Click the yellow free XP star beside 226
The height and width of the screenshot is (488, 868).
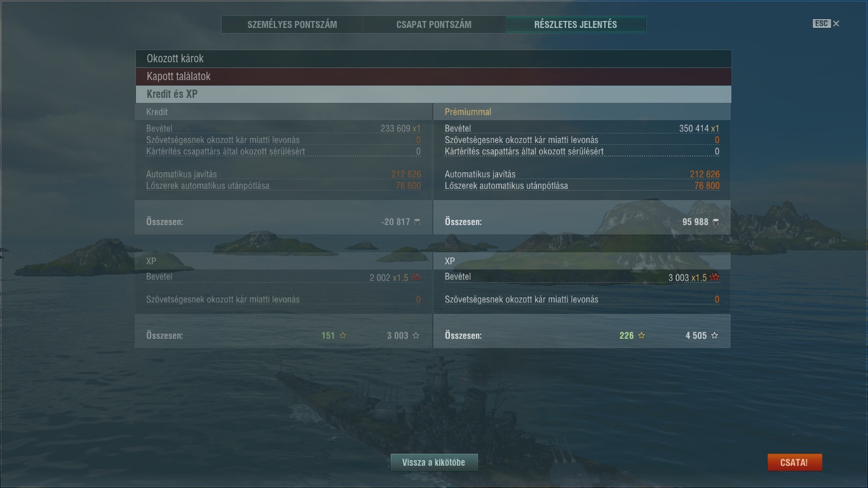pos(642,335)
